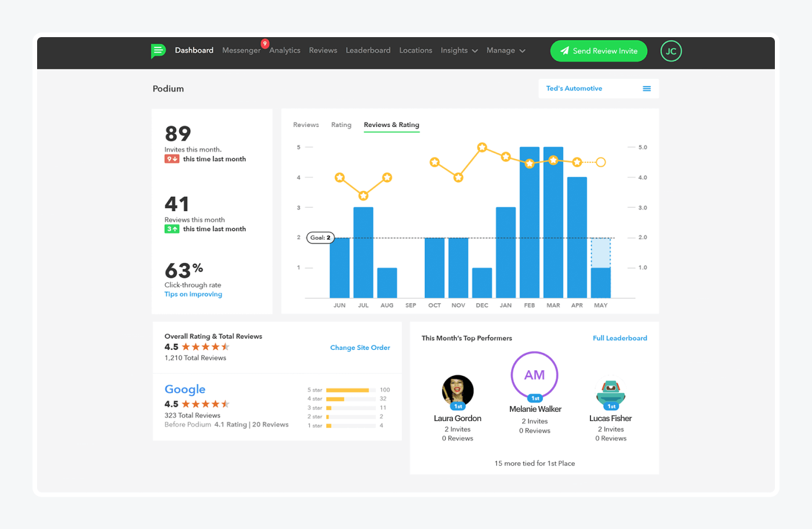Click the green reviews increase badge
Viewport: 812px width, 529px height.
(172, 229)
